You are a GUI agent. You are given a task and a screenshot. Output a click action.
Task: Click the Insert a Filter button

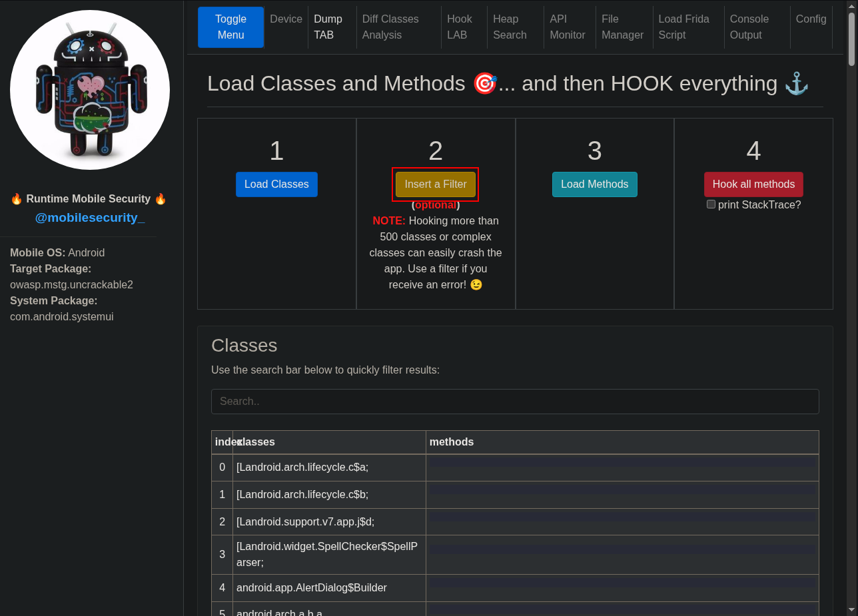coord(436,184)
